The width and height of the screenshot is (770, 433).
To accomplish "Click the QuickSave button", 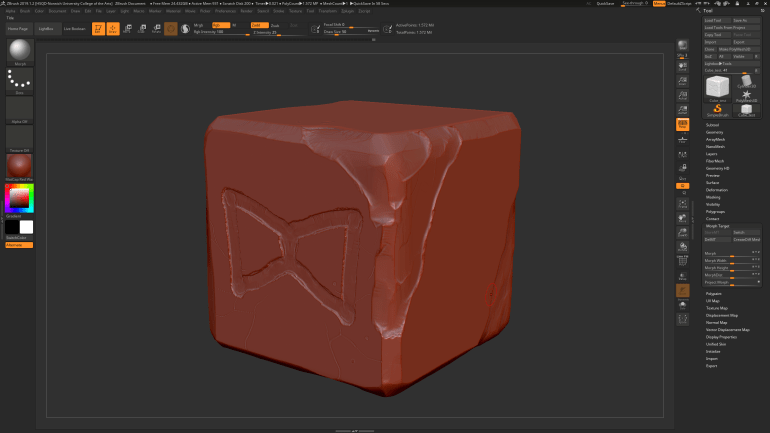I will pyautogui.click(x=605, y=3).
